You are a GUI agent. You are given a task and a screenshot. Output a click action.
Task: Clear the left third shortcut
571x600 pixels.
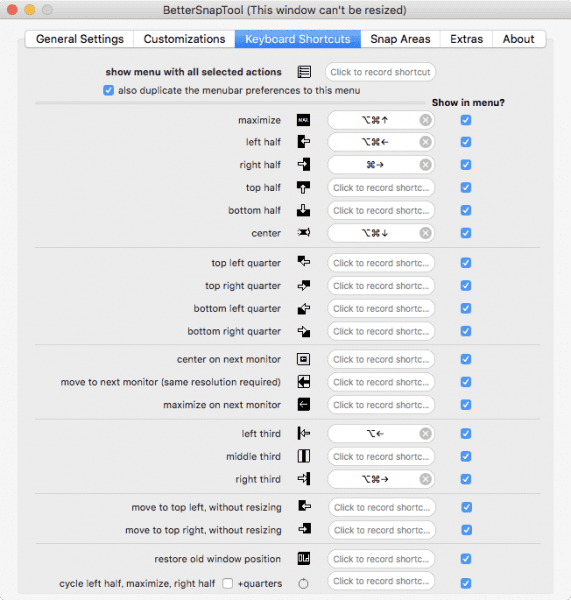pyautogui.click(x=425, y=434)
